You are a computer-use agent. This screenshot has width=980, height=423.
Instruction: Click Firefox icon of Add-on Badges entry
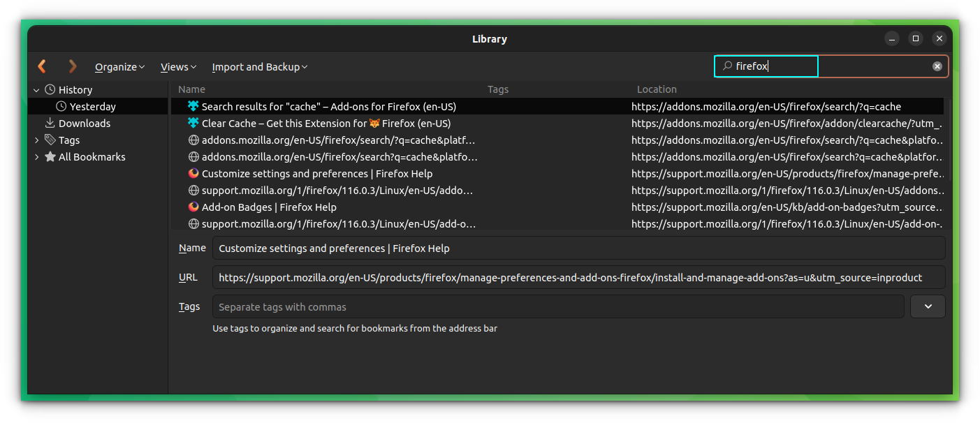(x=193, y=207)
